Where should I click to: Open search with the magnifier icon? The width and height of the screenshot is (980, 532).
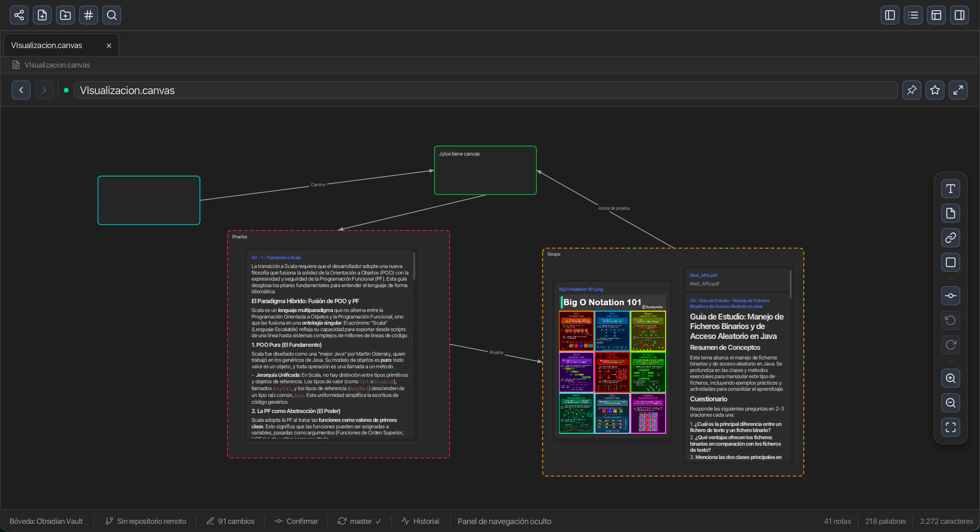112,15
